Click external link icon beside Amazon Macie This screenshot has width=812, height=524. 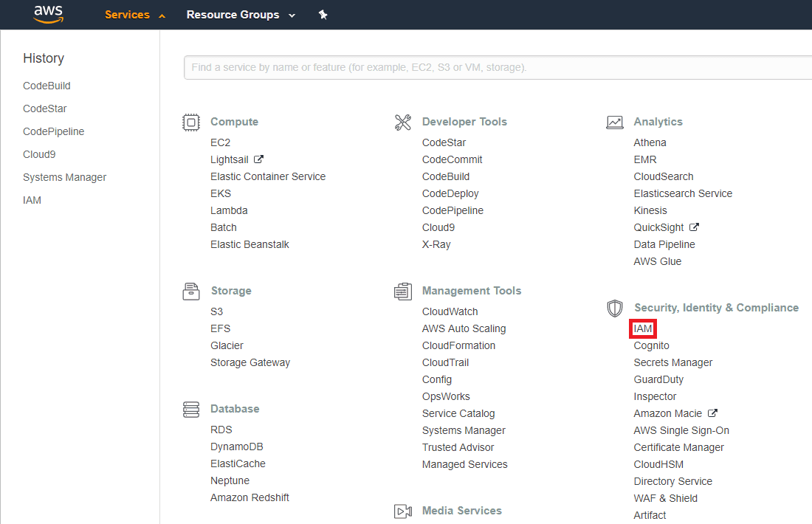click(712, 413)
